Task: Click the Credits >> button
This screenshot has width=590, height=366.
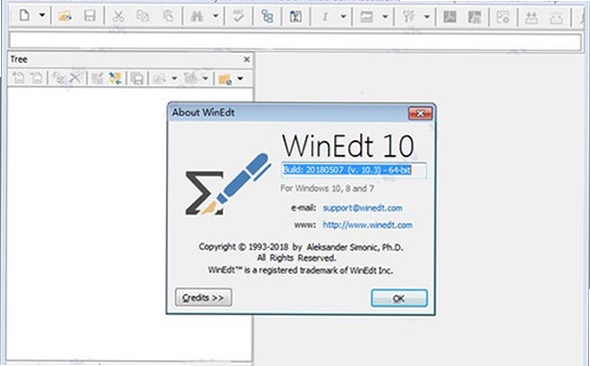Action: coord(203,298)
